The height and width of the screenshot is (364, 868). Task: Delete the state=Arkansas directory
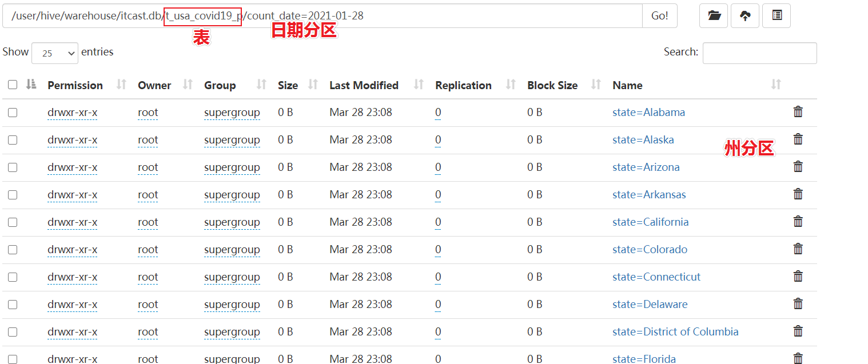798,194
